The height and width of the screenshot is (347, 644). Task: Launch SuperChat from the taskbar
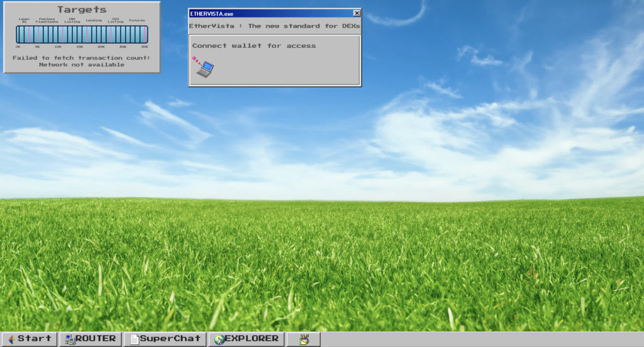click(165, 339)
